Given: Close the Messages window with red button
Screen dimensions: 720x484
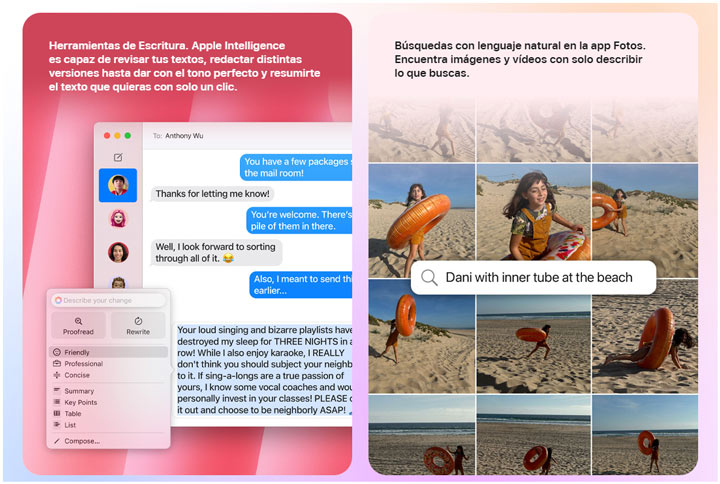Looking at the screenshot, I should tap(107, 135).
